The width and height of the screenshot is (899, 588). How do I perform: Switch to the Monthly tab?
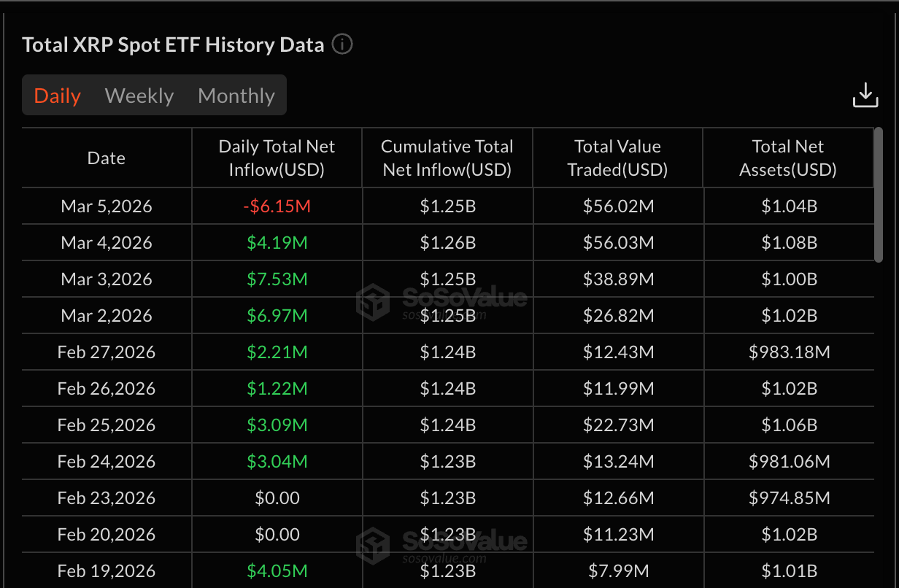[x=236, y=96]
